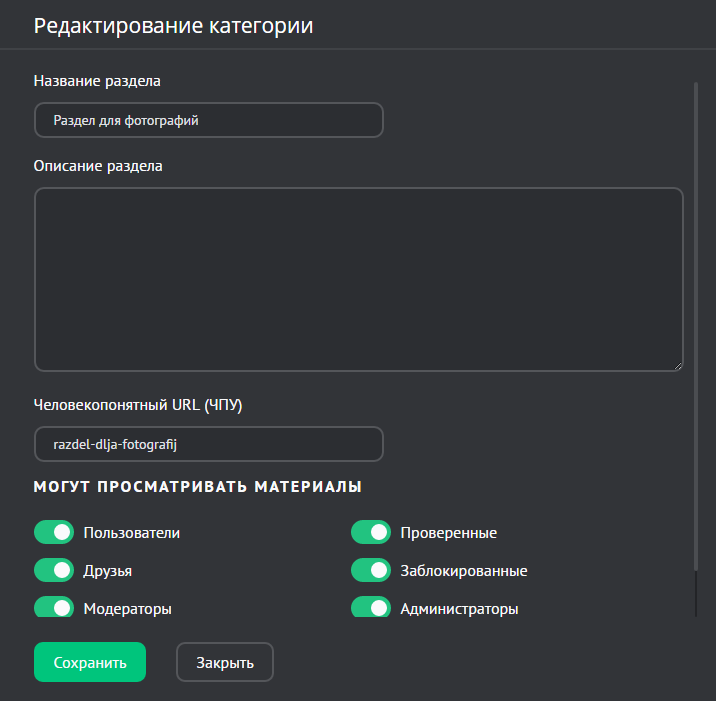Disable the Друзья viewing switch
This screenshot has height=701, width=716.
coord(54,570)
